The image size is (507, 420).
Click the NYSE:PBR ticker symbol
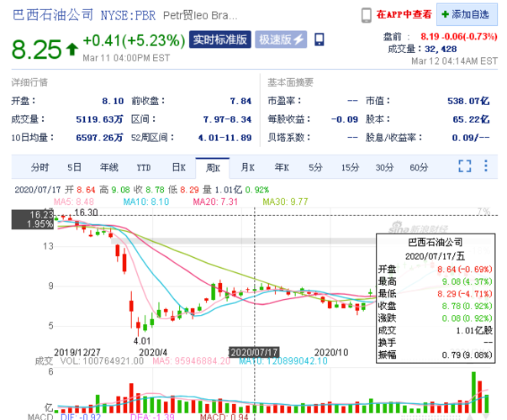(x=128, y=15)
